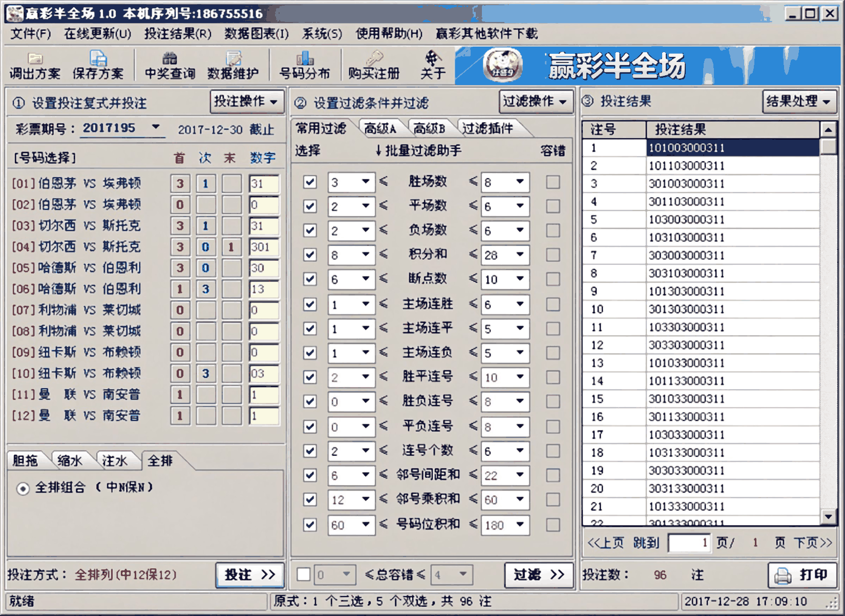Click the 跳到 page number input field
845x616 pixels.
690,543
